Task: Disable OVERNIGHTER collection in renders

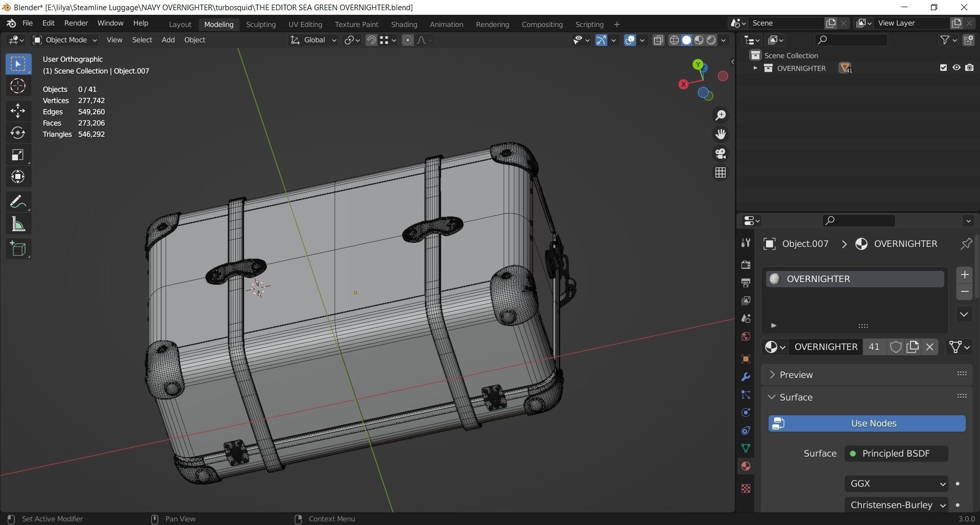Action: tap(969, 68)
